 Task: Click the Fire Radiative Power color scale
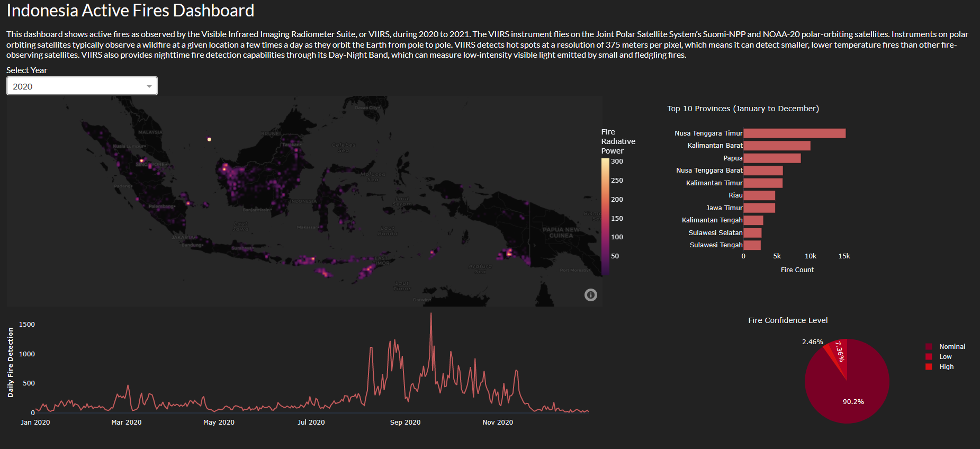pos(605,217)
